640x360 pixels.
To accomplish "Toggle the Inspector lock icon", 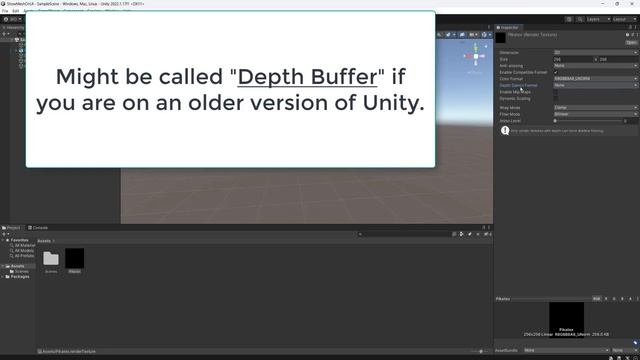I will [x=630, y=27].
